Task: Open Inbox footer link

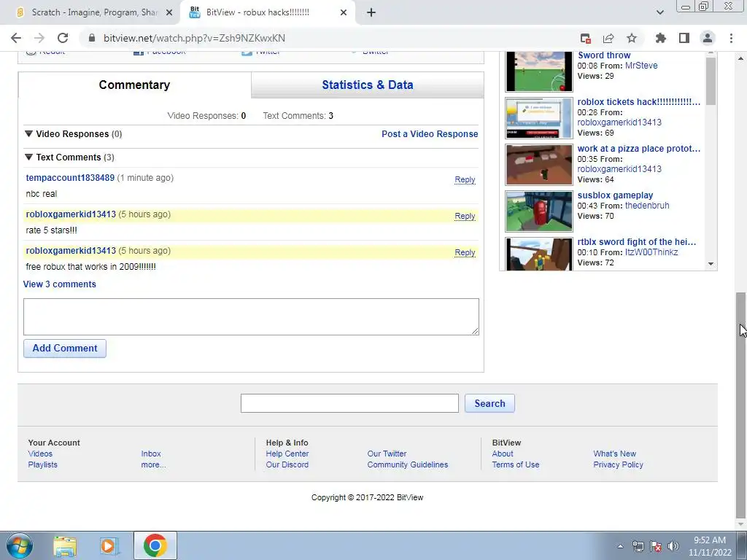Action: point(150,454)
